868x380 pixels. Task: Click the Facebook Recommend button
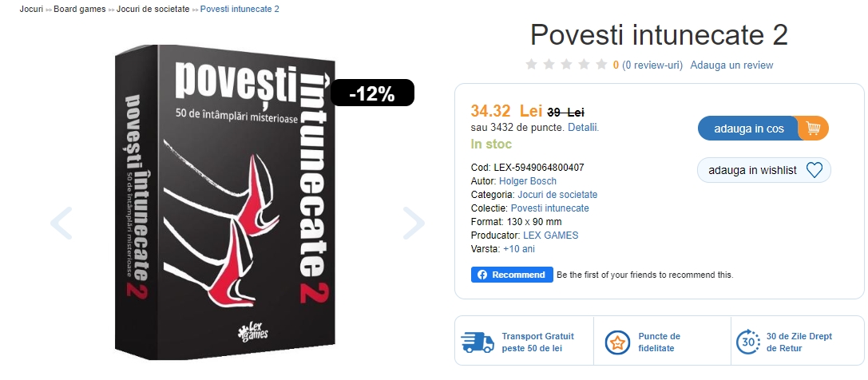512,275
